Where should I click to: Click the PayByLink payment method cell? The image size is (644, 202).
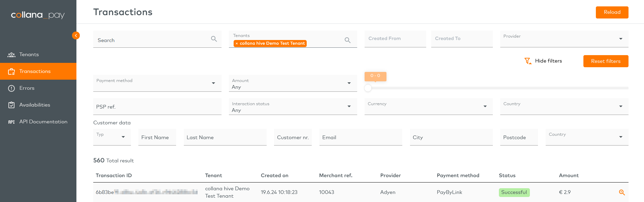tap(449, 192)
